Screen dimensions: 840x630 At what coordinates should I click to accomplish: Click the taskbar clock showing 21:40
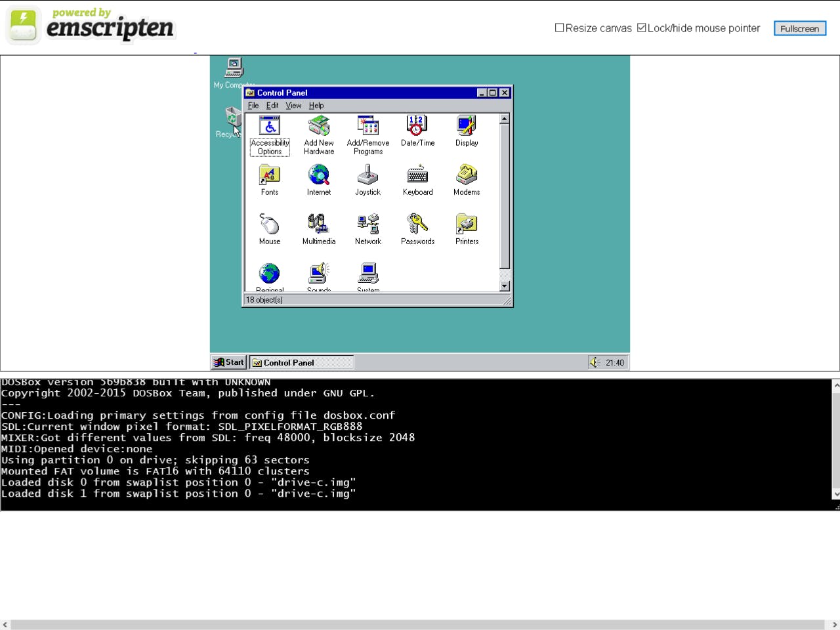point(615,363)
